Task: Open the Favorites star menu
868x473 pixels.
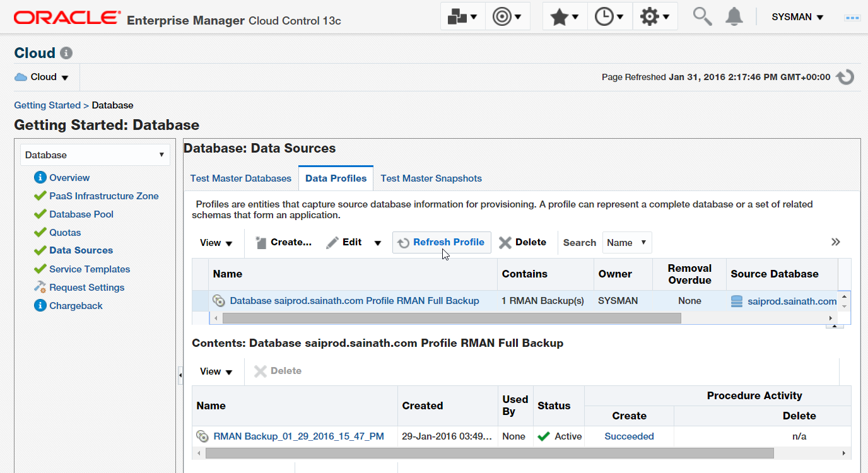Action: (x=565, y=17)
